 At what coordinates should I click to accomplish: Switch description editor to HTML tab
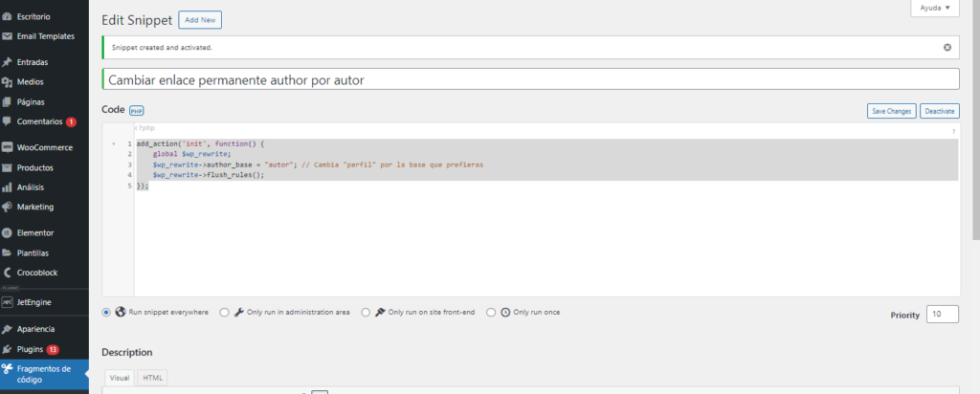pyautogui.click(x=152, y=378)
